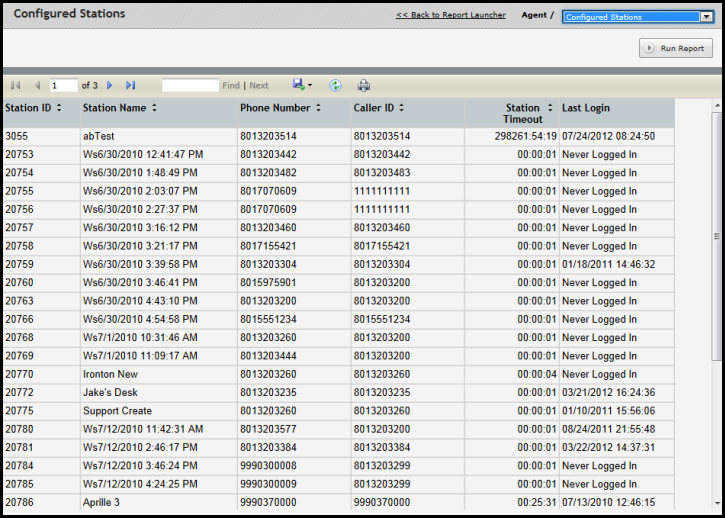725x518 pixels.
Task: Open the export save icon menu
Action: pos(302,85)
